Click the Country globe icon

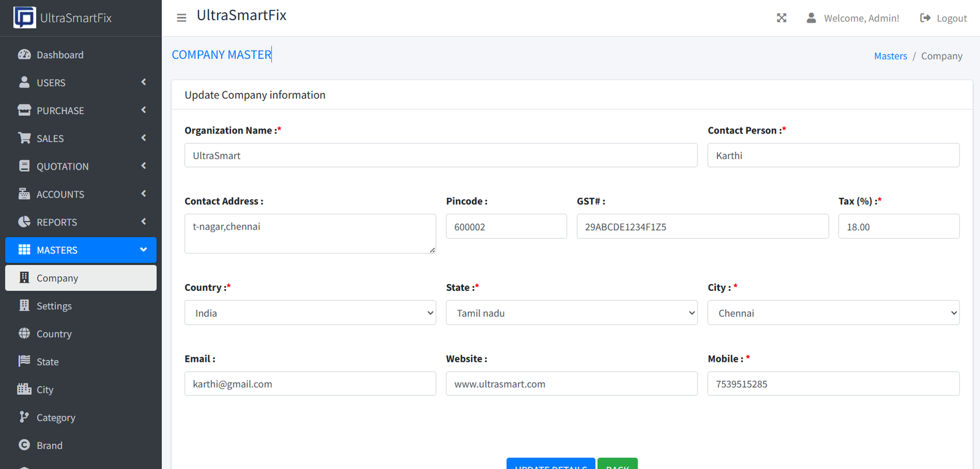click(x=24, y=333)
